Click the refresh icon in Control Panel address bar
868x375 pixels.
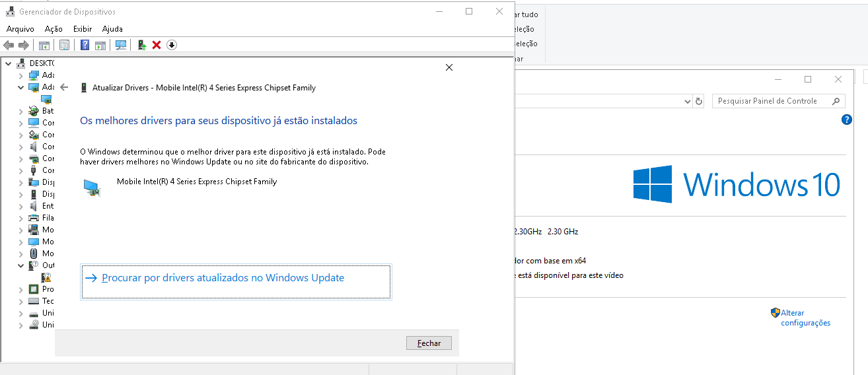click(699, 102)
